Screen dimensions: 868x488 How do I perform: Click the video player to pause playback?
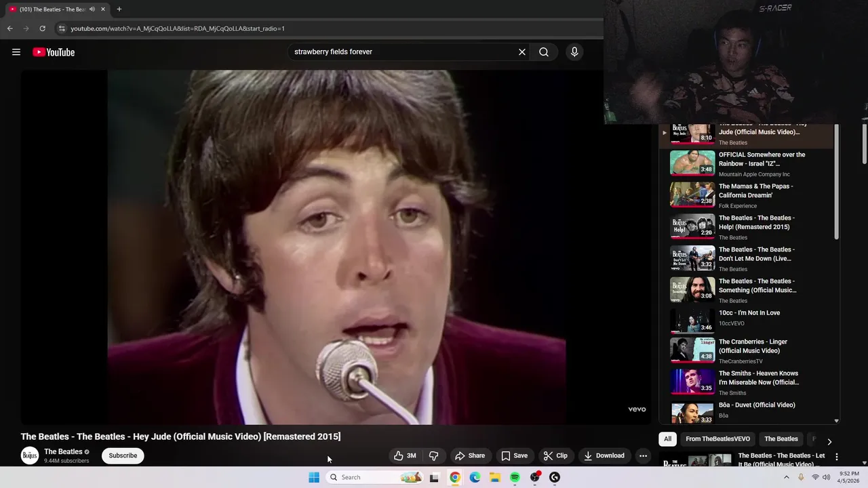pyautogui.click(x=336, y=247)
